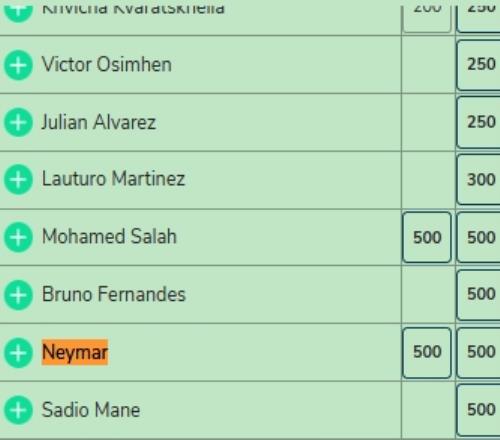Click plus icon beside Julian Alvarez
This screenshot has height=440, width=500.
click(x=18, y=122)
